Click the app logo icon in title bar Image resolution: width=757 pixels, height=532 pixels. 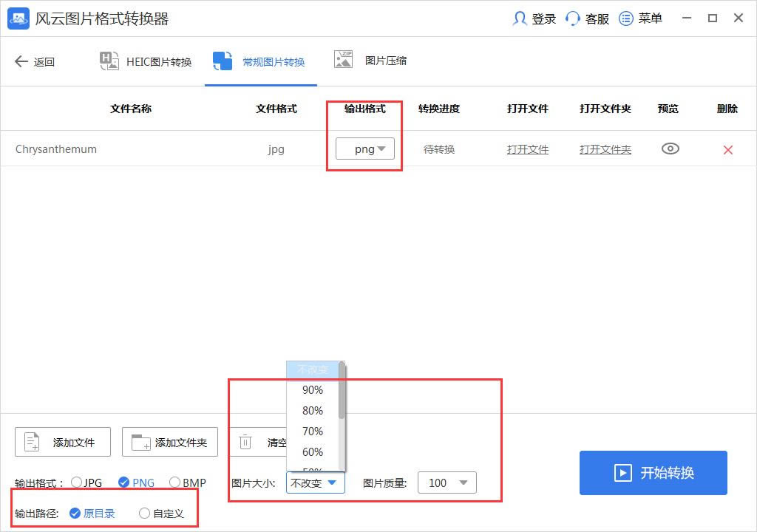(x=18, y=18)
